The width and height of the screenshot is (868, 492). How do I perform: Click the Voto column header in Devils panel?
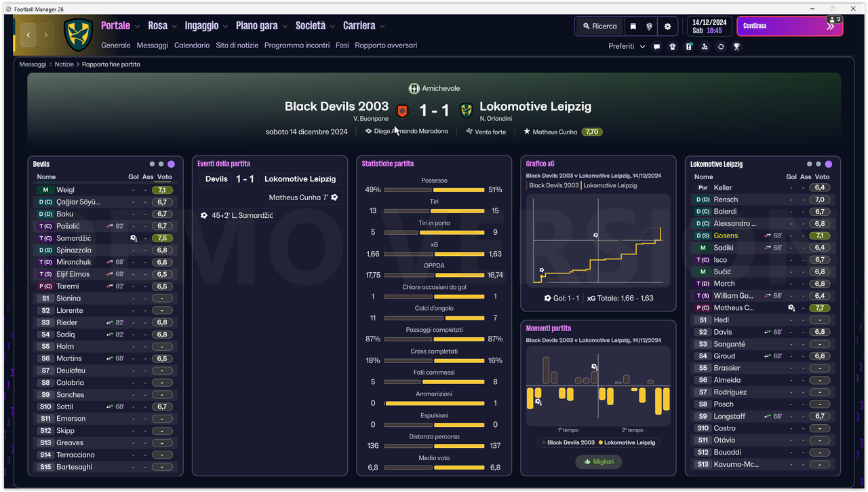tap(165, 177)
